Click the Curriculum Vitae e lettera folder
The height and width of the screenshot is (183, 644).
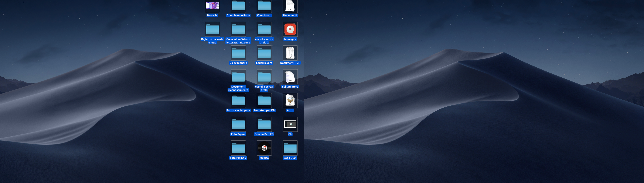[238, 29]
